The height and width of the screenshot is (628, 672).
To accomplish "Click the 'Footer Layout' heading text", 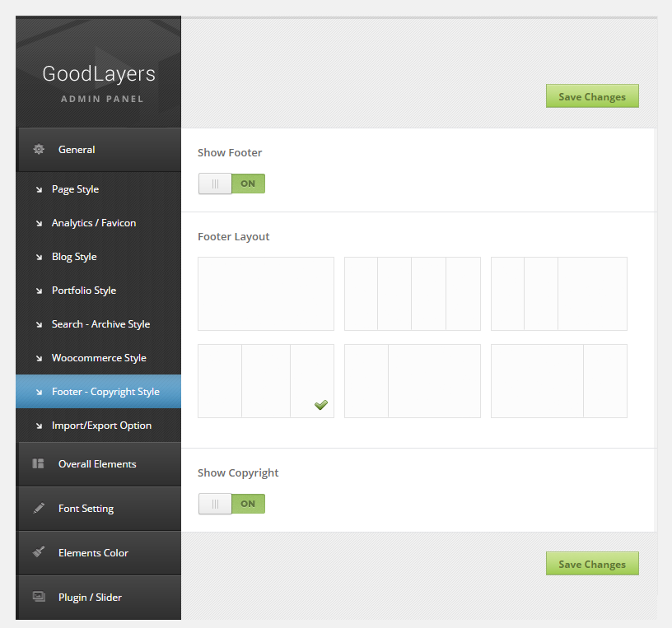I will (x=234, y=237).
